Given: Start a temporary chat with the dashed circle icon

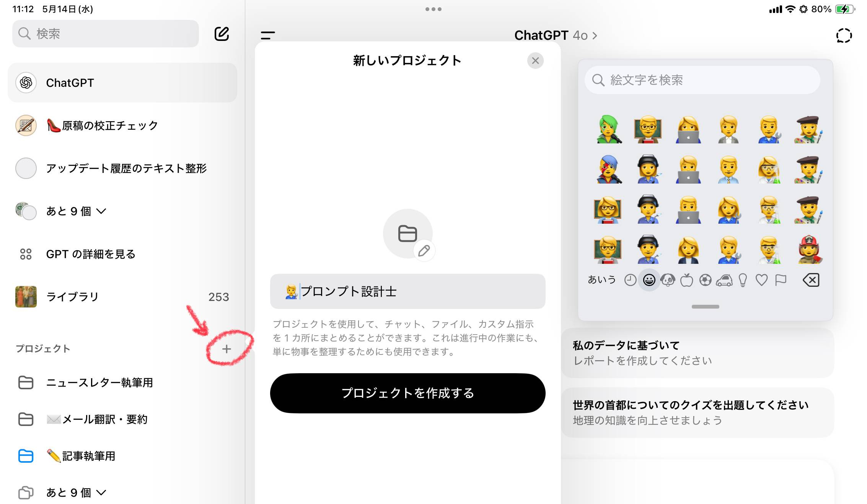Looking at the screenshot, I should click(844, 36).
